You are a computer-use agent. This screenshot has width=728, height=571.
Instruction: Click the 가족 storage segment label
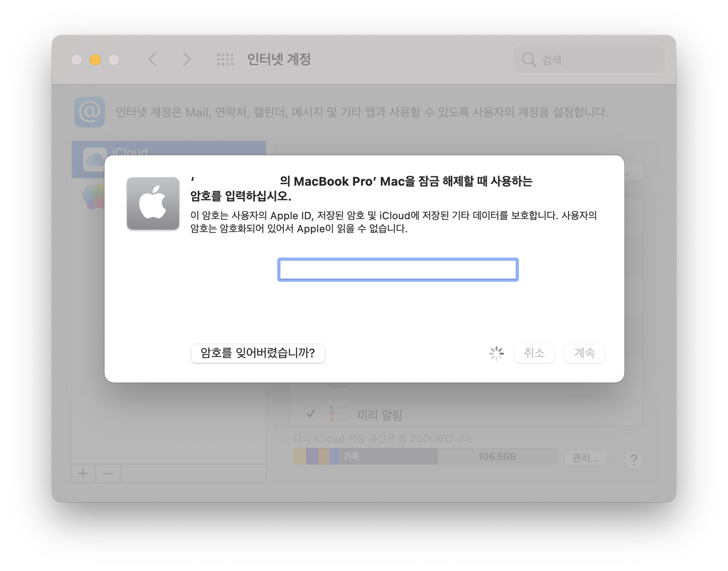point(351,456)
